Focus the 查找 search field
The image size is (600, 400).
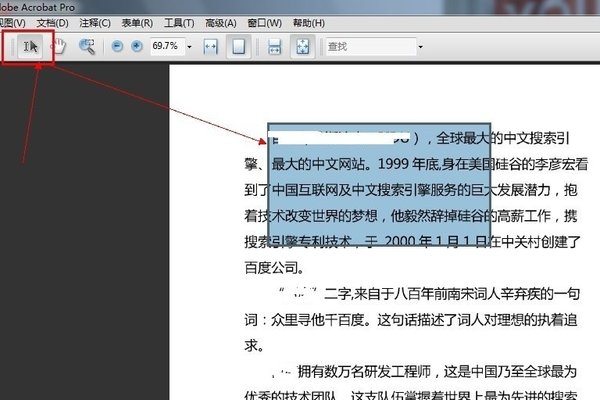[370, 47]
